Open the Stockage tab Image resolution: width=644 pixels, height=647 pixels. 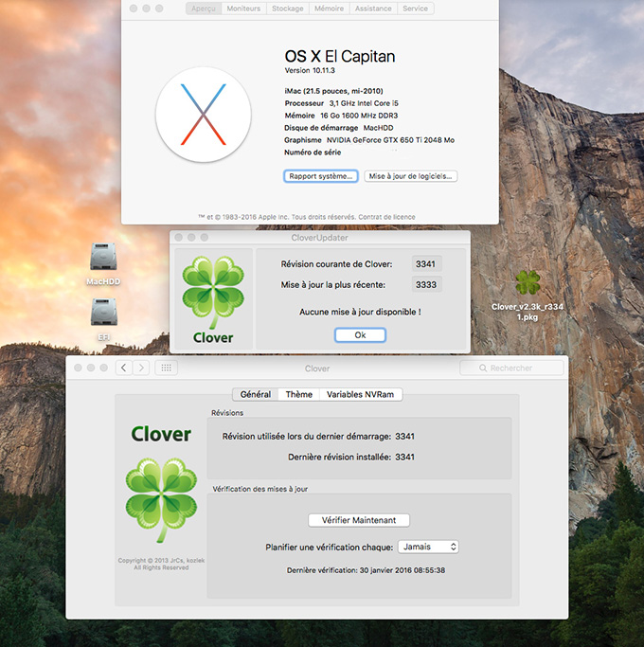click(x=288, y=9)
